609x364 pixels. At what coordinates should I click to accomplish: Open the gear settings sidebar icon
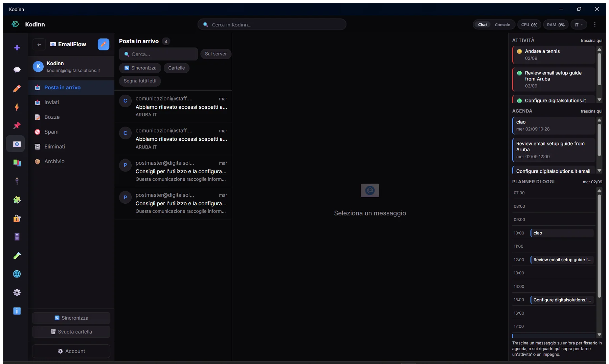pyautogui.click(x=17, y=292)
